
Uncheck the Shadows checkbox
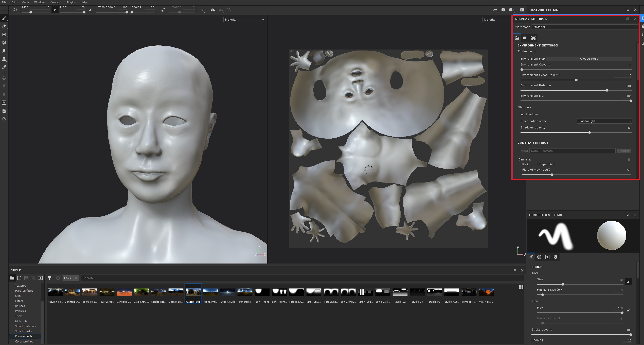(x=522, y=114)
